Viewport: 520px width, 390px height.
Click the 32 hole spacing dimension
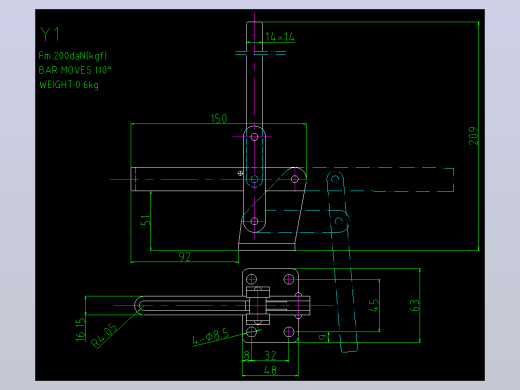(270, 355)
